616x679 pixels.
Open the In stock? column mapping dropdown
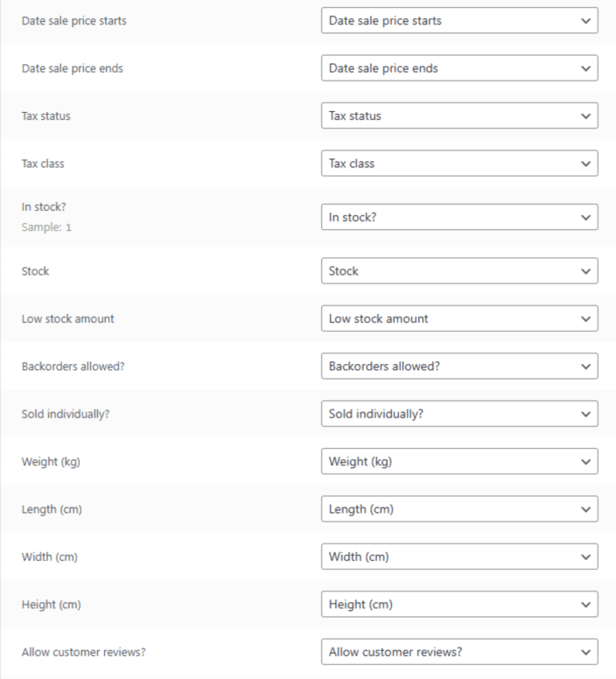(458, 218)
